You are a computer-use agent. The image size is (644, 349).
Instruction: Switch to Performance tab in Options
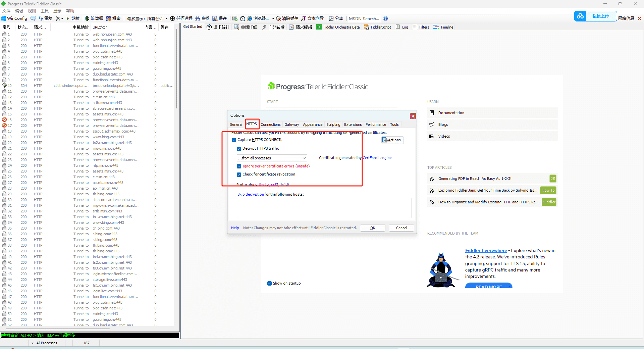(x=376, y=124)
